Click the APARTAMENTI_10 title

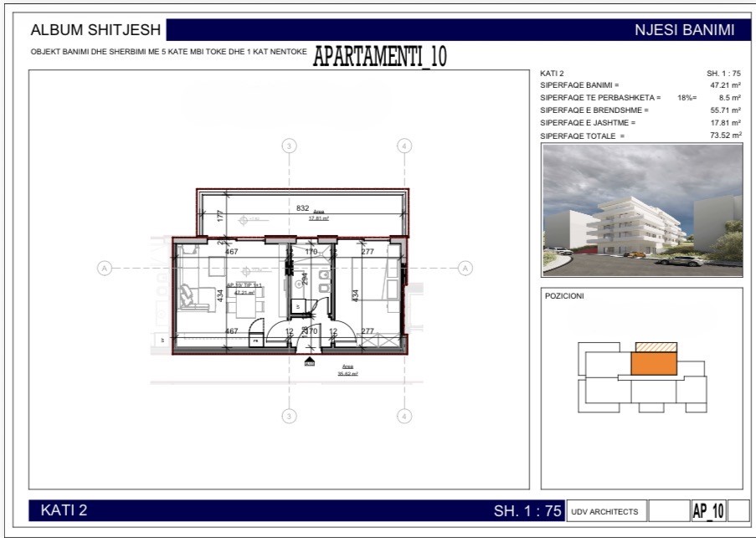click(x=380, y=56)
